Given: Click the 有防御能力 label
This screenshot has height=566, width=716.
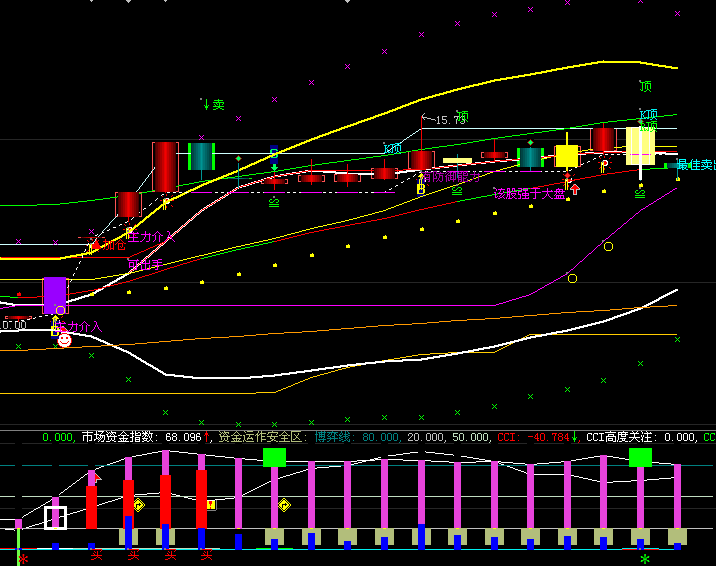Looking at the screenshot, I should tap(451, 177).
